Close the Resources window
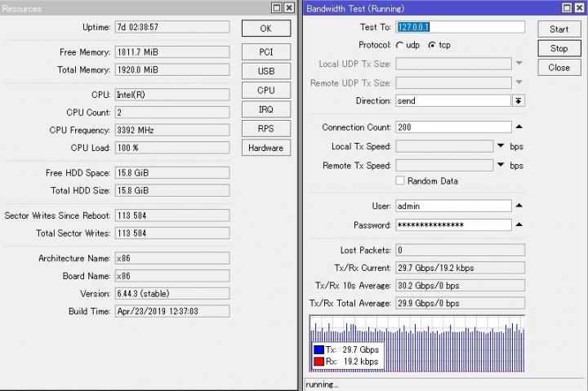 pyautogui.click(x=289, y=8)
